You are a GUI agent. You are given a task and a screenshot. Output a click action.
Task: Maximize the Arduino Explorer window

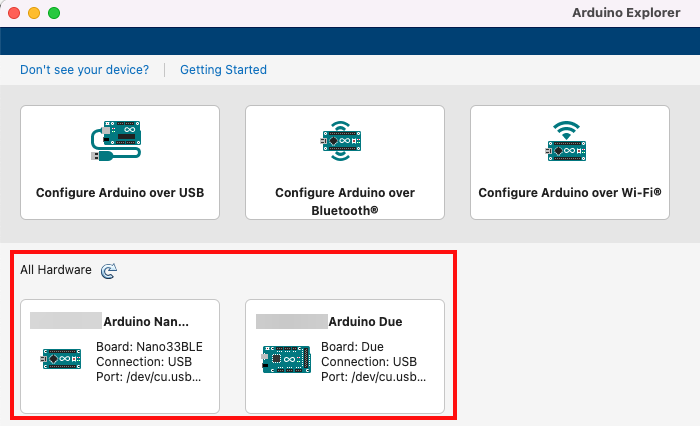click(x=54, y=13)
